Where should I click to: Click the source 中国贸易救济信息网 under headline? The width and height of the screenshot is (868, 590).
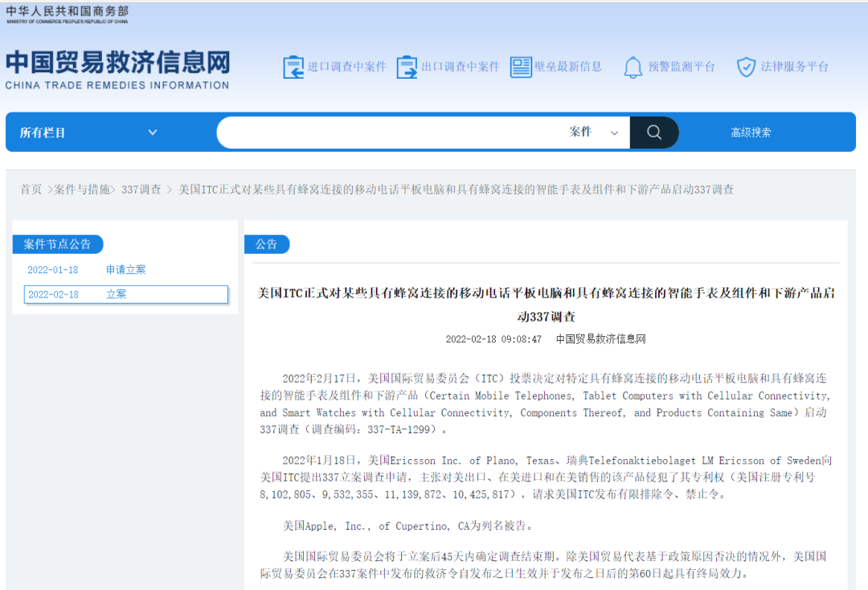(x=600, y=339)
